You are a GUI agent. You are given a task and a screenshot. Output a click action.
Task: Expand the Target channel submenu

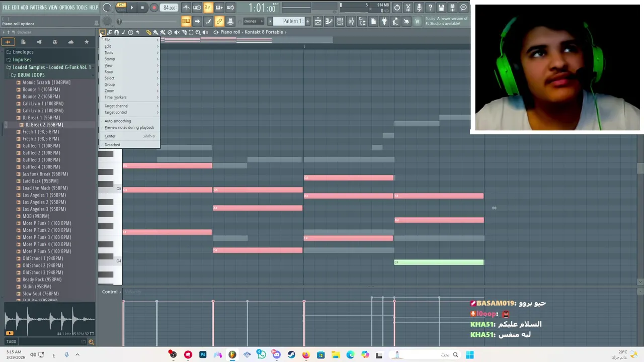point(129,106)
